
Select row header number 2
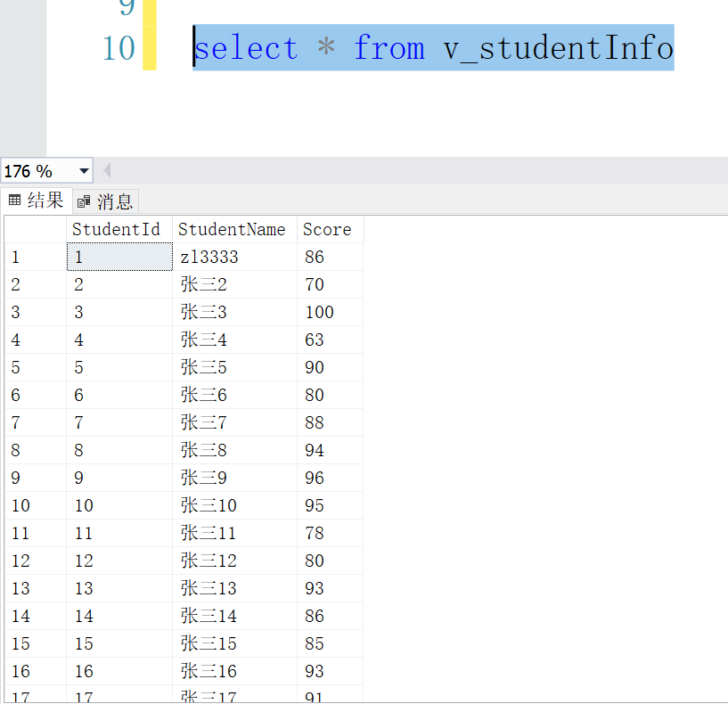click(x=36, y=284)
